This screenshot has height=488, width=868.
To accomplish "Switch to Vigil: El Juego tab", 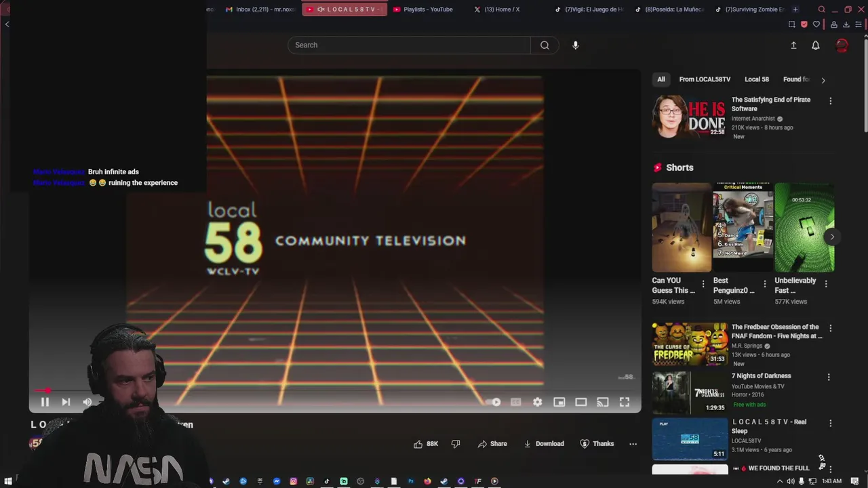I will (x=589, y=9).
